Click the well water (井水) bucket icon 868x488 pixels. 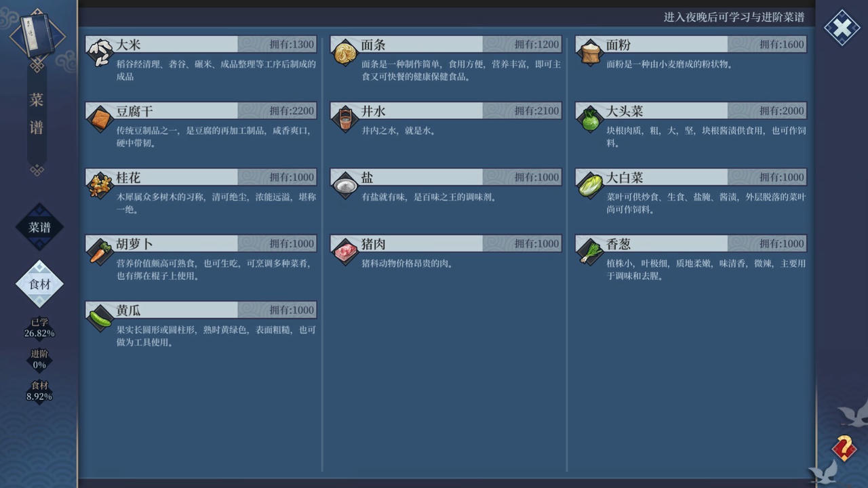click(x=345, y=119)
